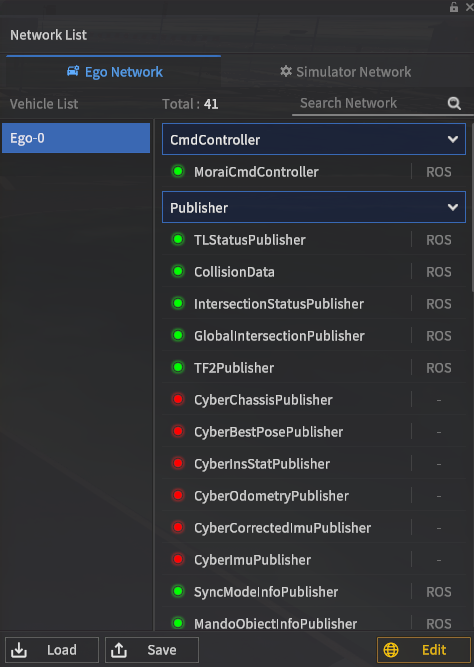Click the lock icon at top
This screenshot has height=667, width=474.
(x=454, y=7)
